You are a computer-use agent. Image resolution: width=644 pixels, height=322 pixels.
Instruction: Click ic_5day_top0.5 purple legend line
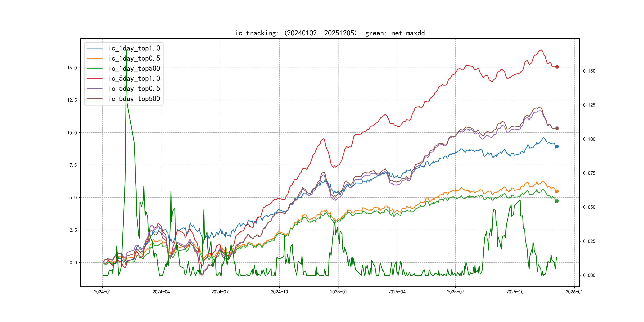[94, 88]
